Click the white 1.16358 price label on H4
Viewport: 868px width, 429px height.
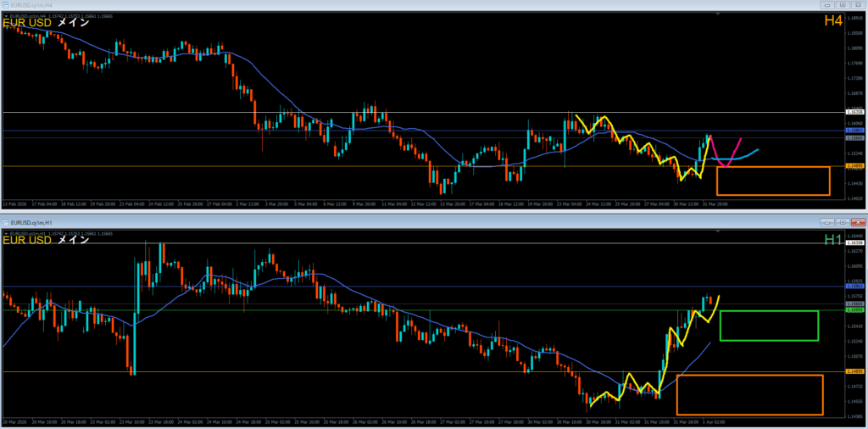point(854,112)
